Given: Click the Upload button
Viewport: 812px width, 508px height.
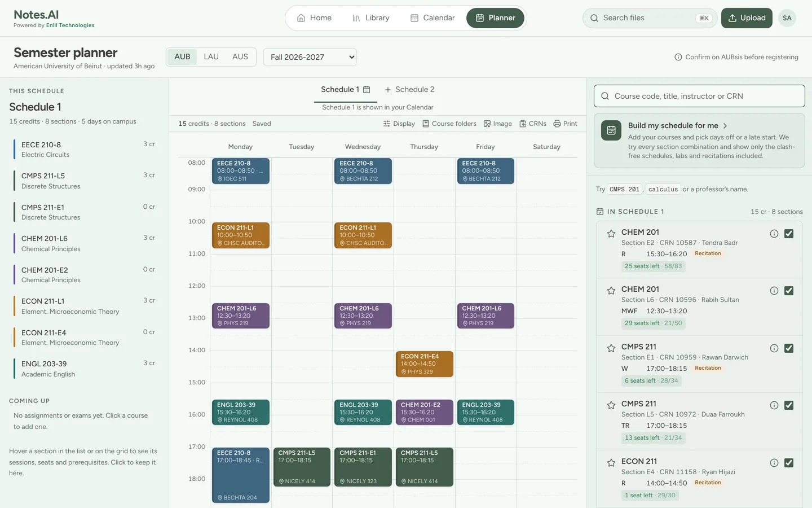Looking at the screenshot, I should point(747,18).
